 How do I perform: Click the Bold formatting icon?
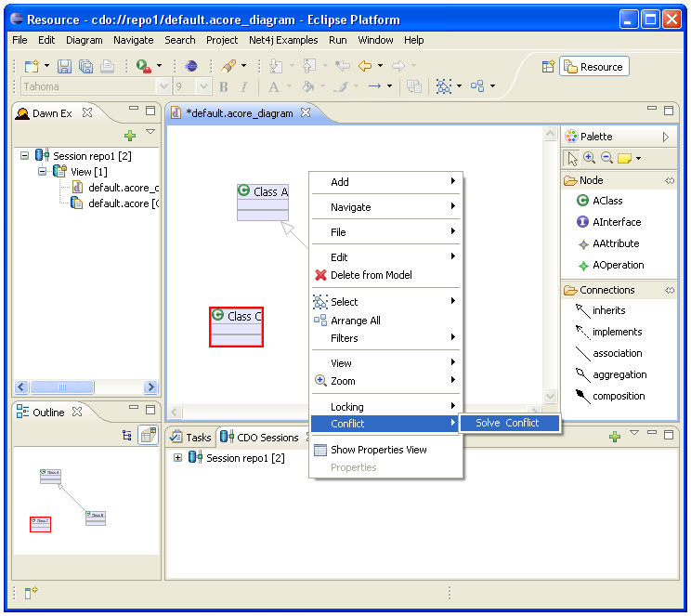coord(224,86)
